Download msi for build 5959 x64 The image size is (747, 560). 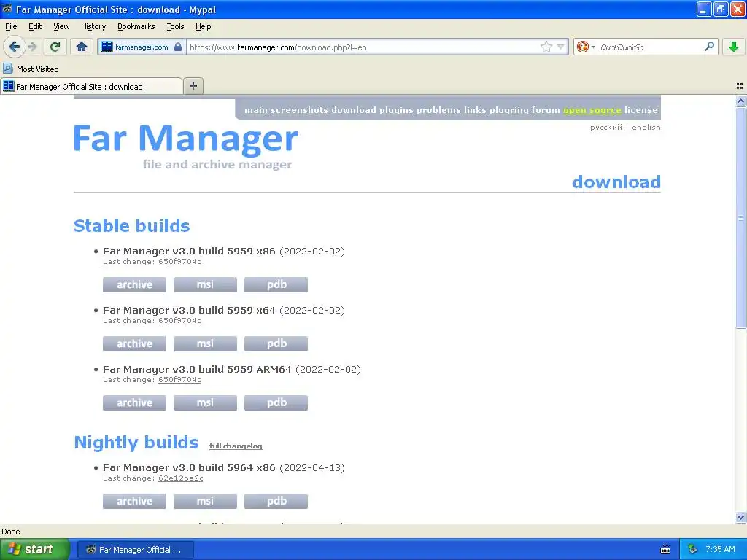tap(205, 344)
